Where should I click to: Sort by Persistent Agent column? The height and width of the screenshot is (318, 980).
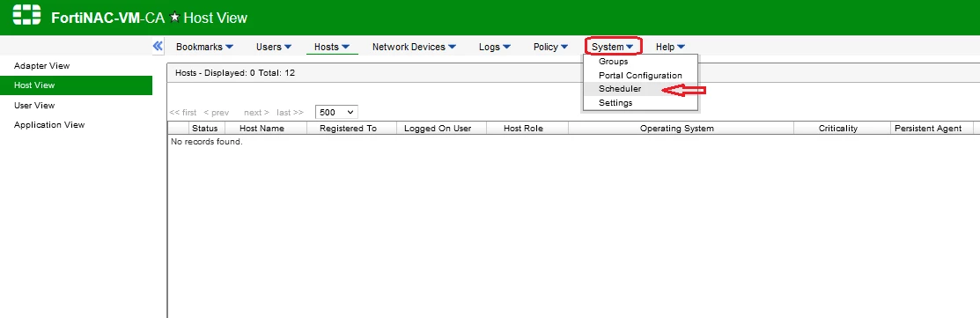(x=932, y=128)
